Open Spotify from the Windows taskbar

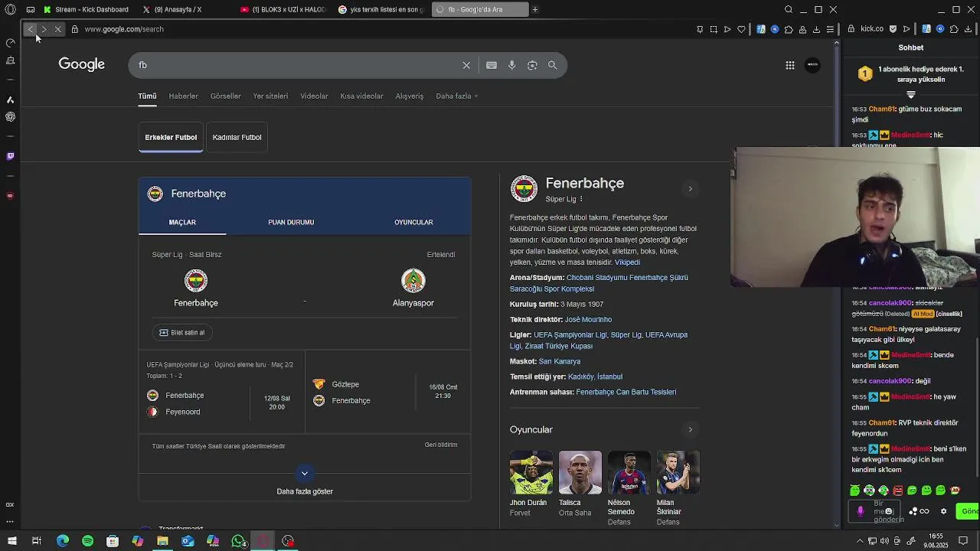pos(87,541)
